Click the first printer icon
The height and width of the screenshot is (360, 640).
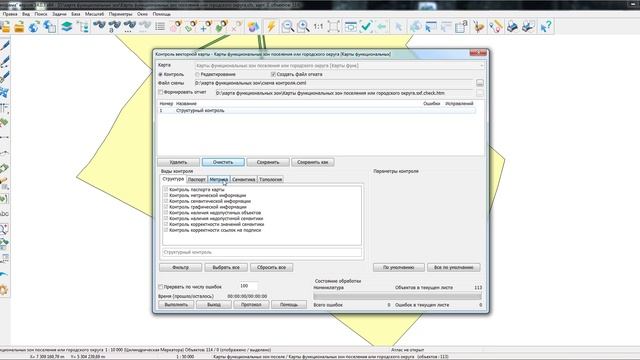[x=513, y=27]
